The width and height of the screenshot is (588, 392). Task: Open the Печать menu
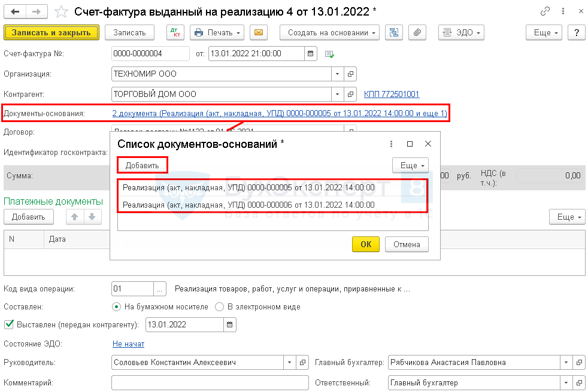pos(217,32)
